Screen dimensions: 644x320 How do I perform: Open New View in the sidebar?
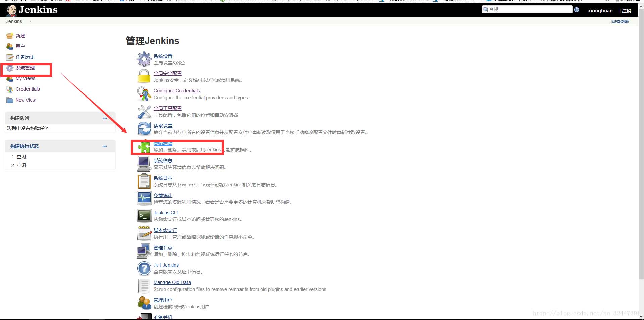tap(25, 100)
